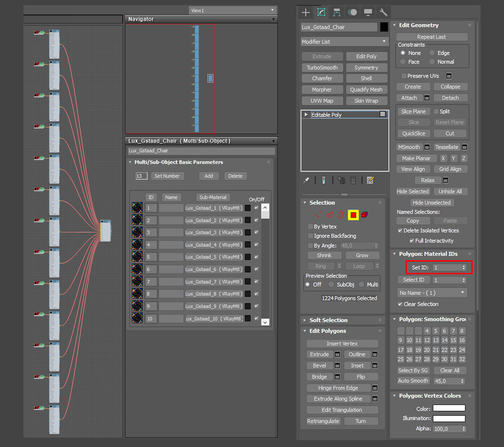
Task: Collapse the Selection rollout
Action: click(x=305, y=203)
